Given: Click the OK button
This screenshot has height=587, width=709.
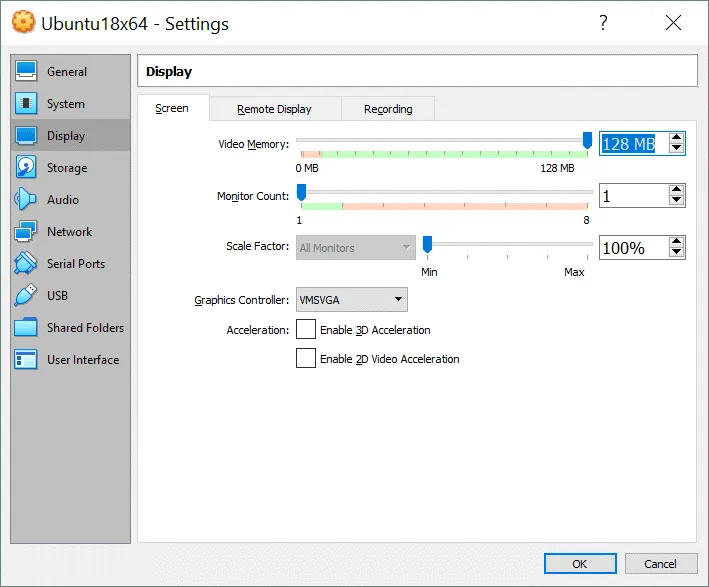Looking at the screenshot, I should click(x=580, y=564).
